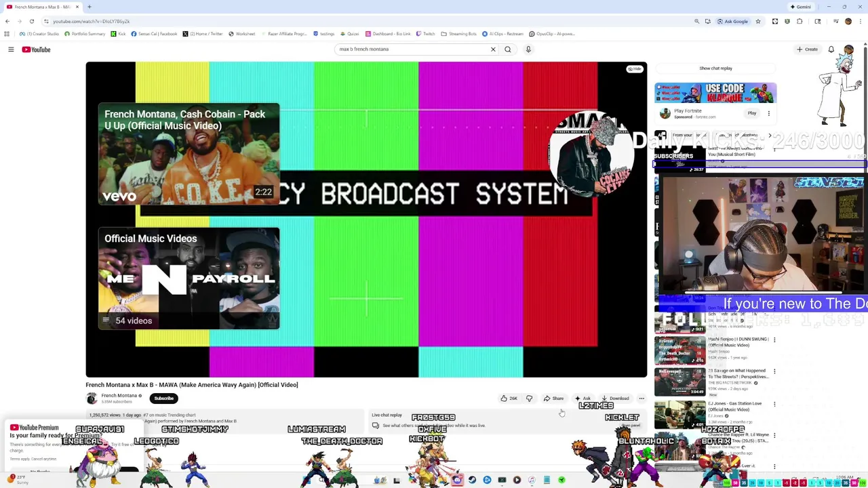Image resolution: width=868 pixels, height=488 pixels.
Task: Dislike the video with thumbs down
Action: [x=530, y=399]
